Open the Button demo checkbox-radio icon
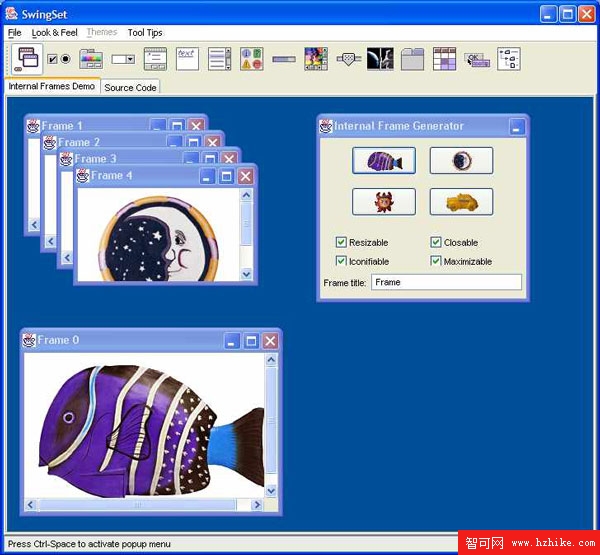The width and height of the screenshot is (600, 555). (59, 59)
